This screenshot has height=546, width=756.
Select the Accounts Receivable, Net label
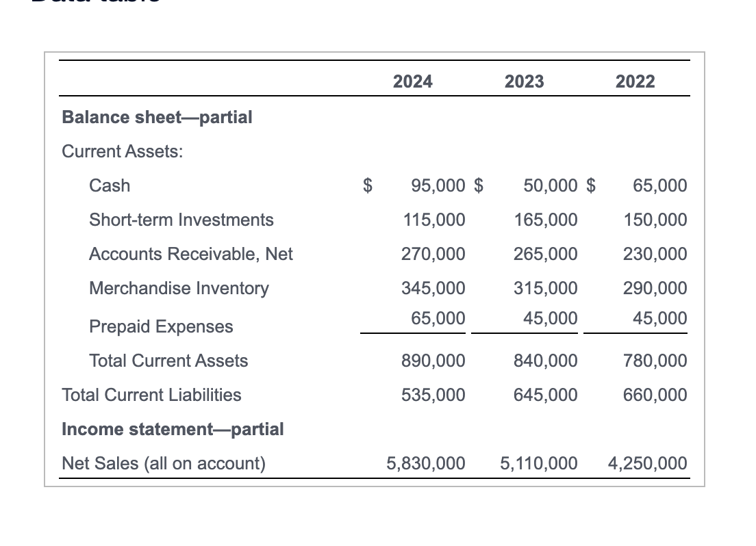191,254
